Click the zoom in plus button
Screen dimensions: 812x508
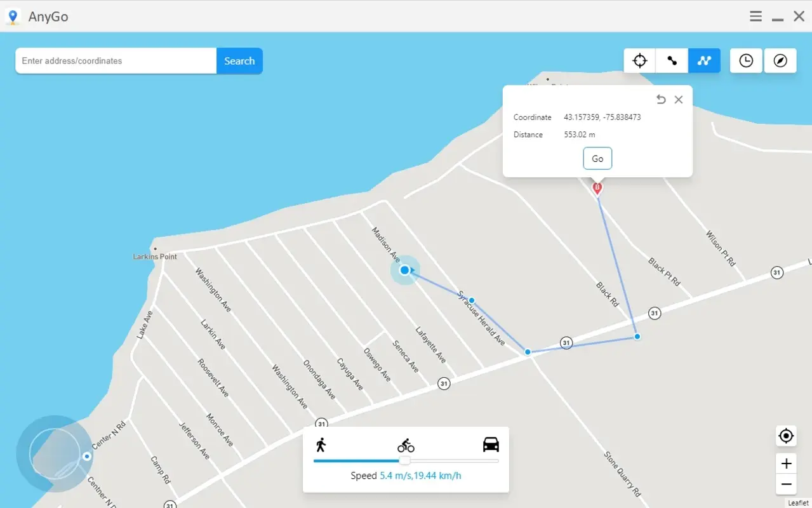[785, 463]
